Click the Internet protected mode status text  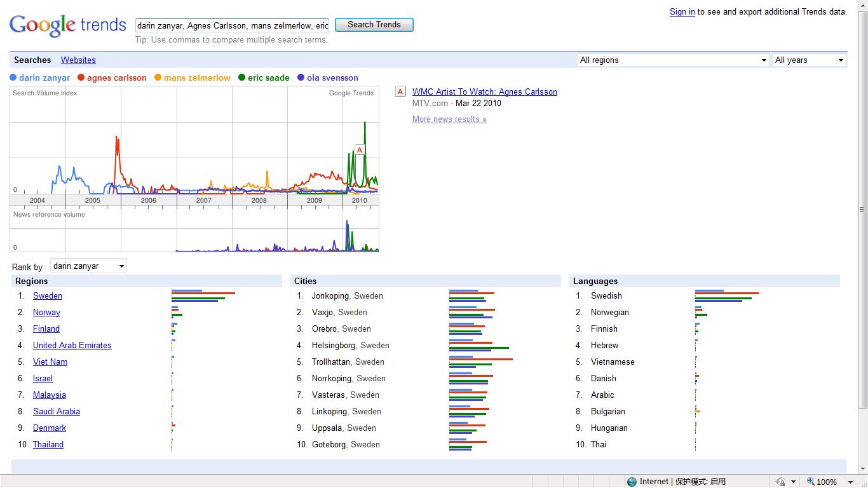(x=682, y=482)
